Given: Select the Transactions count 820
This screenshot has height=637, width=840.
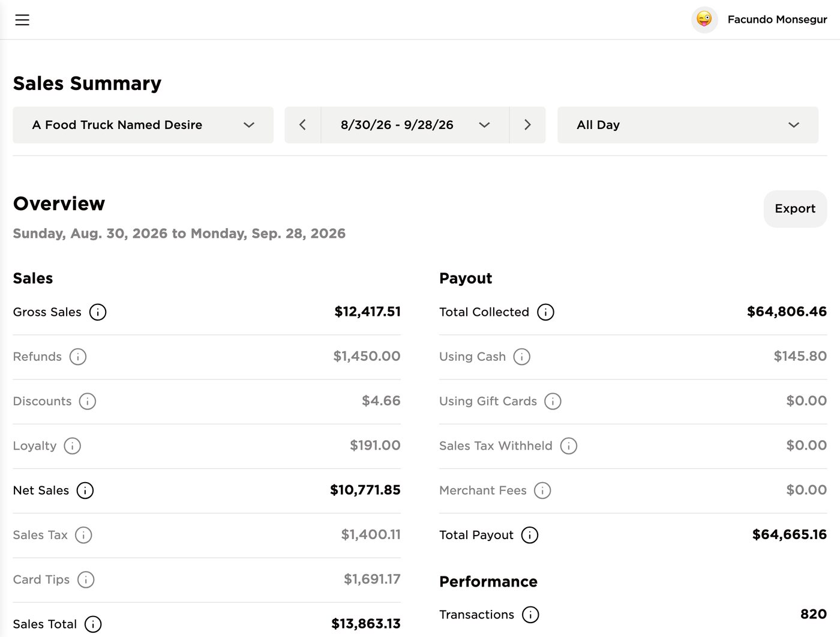Looking at the screenshot, I should point(814,614).
